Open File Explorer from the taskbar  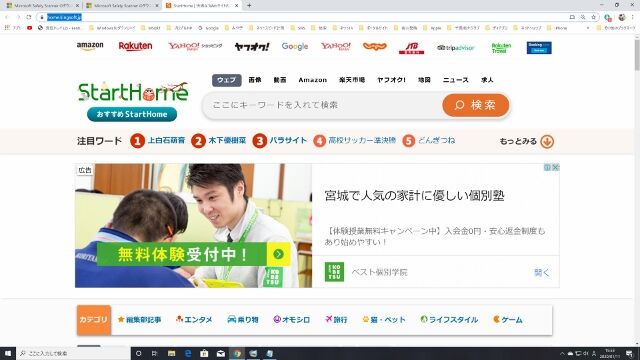click(x=171, y=353)
